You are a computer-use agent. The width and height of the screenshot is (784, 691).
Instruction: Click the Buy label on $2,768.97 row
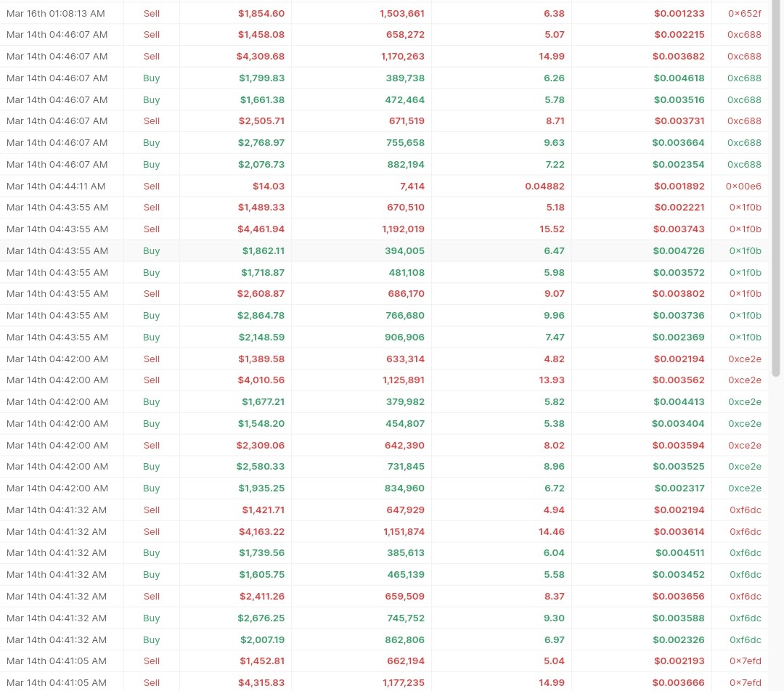point(152,142)
